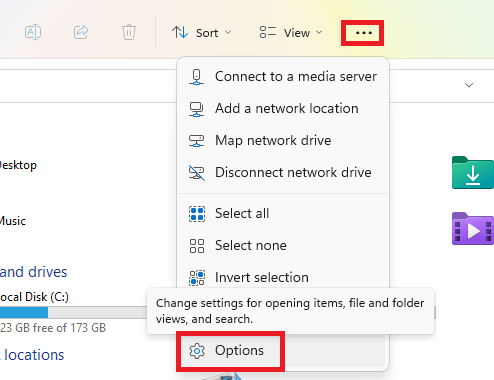Viewport: 494px width, 380px height.
Task: Select Disconnect network drive
Action: (283, 173)
